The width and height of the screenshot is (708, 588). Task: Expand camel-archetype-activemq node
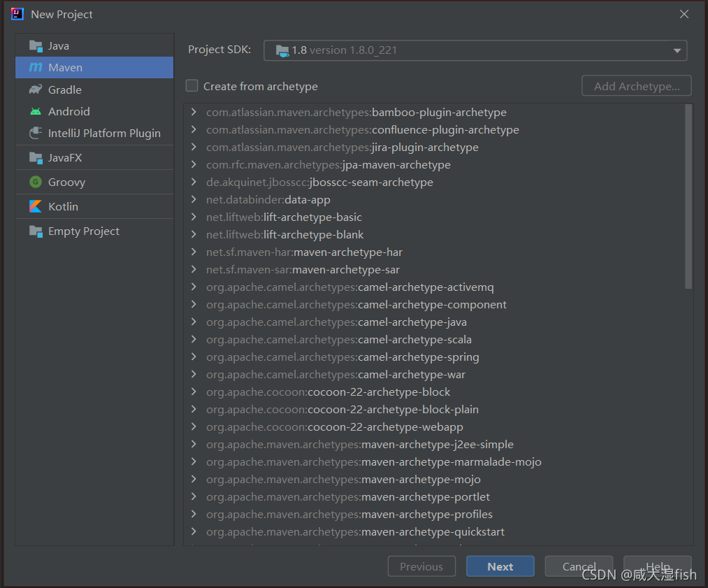click(194, 287)
